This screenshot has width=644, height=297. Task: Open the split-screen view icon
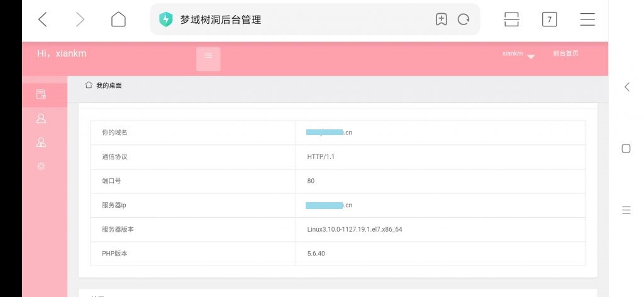[x=511, y=19]
